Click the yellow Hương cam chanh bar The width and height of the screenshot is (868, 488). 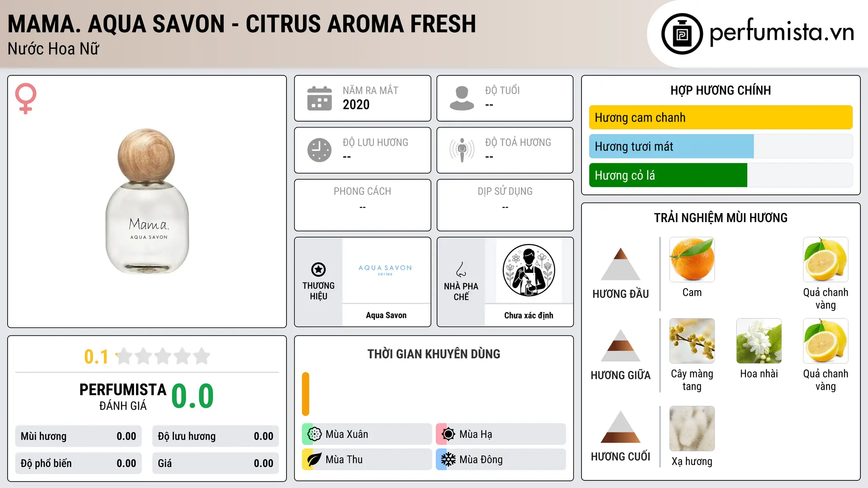click(x=721, y=117)
